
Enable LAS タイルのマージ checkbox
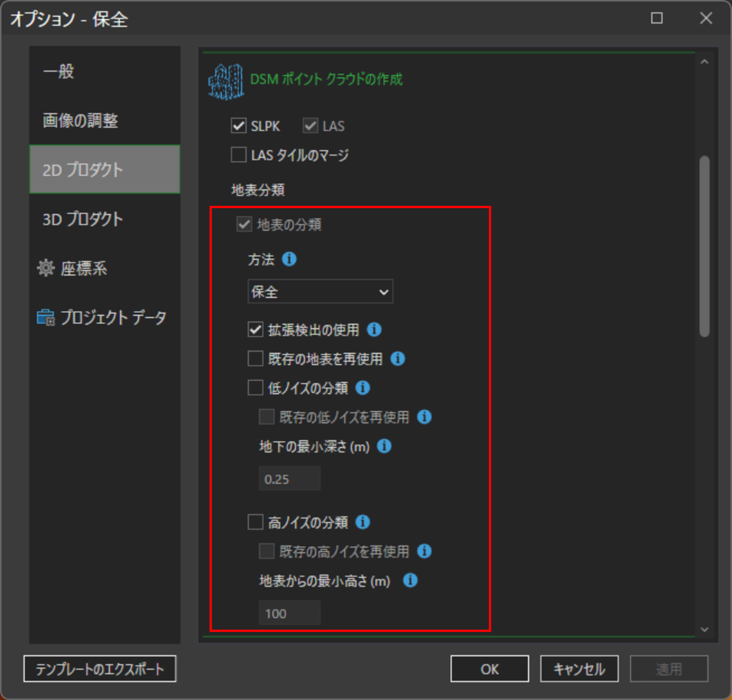[239, 154]
